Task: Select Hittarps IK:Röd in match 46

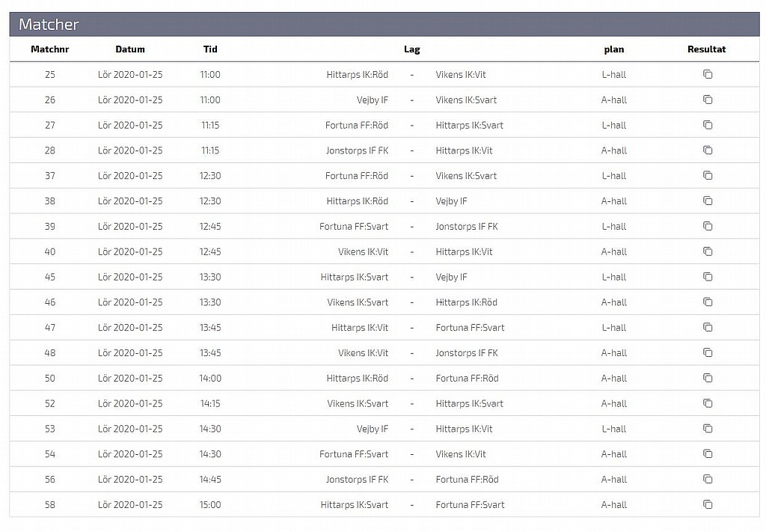Action: point(467,302)
